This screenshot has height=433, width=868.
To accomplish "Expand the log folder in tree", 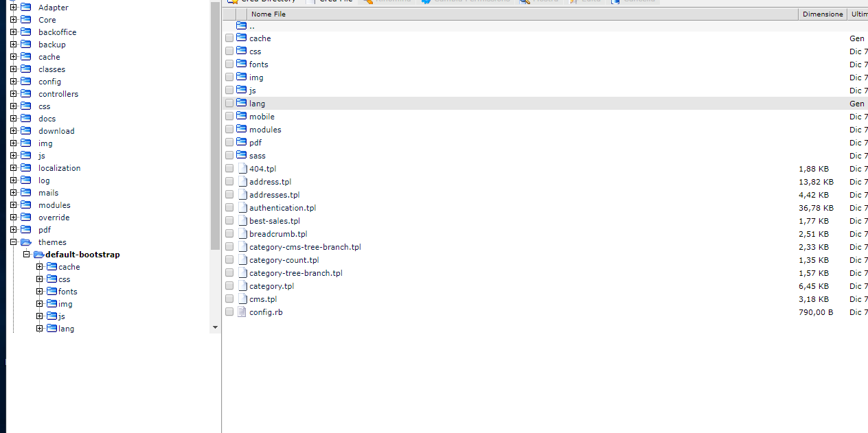I will click(x=14, y=180).
